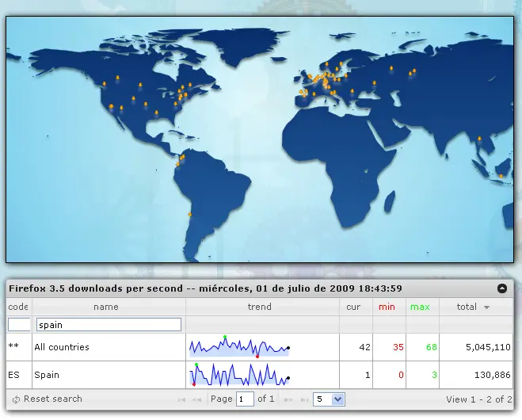Click the All countries trend sparkline
The width and height of the screenshot is (522, 420).
click(239, 347)
